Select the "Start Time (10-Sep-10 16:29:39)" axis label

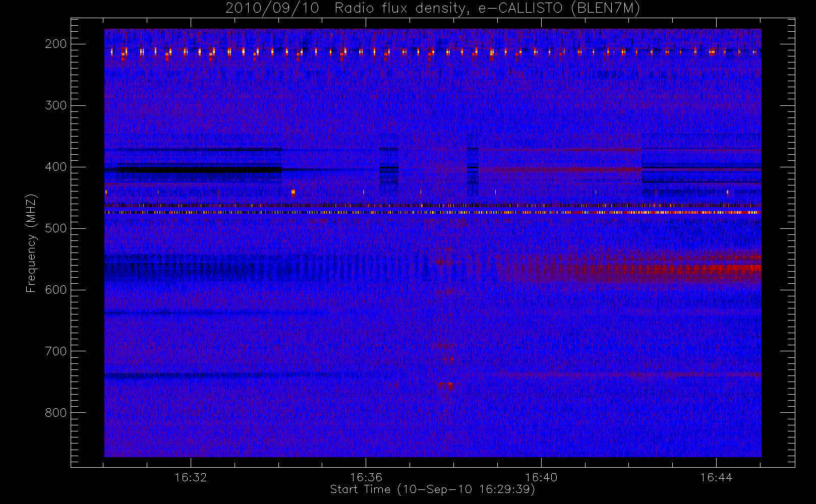(x=432, y=489)
